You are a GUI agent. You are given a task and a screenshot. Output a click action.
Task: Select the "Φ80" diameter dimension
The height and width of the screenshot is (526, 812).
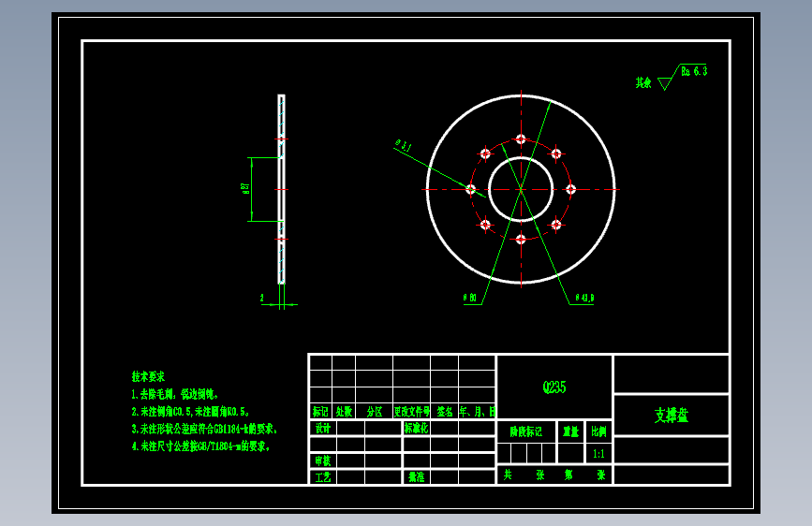tap(470, 298)
